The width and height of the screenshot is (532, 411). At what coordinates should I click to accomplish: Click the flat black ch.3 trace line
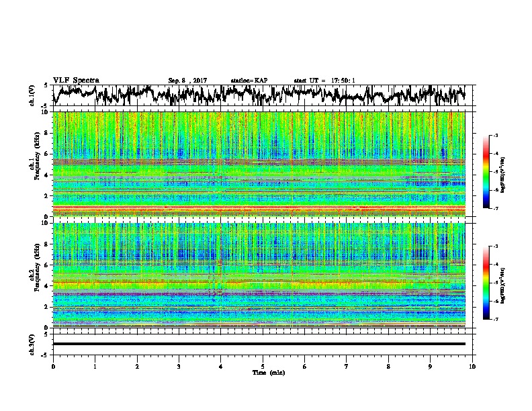259,344
